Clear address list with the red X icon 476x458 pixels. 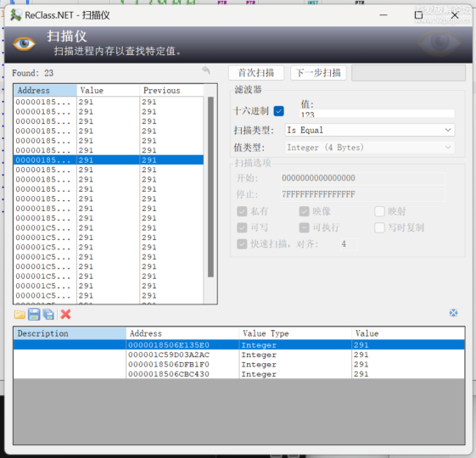coord(65,315)
